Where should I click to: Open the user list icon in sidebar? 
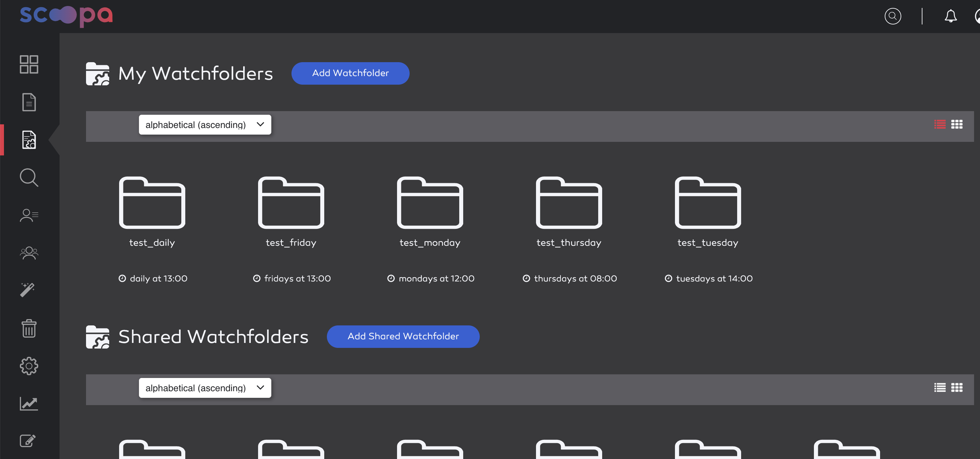click(29, 215)
